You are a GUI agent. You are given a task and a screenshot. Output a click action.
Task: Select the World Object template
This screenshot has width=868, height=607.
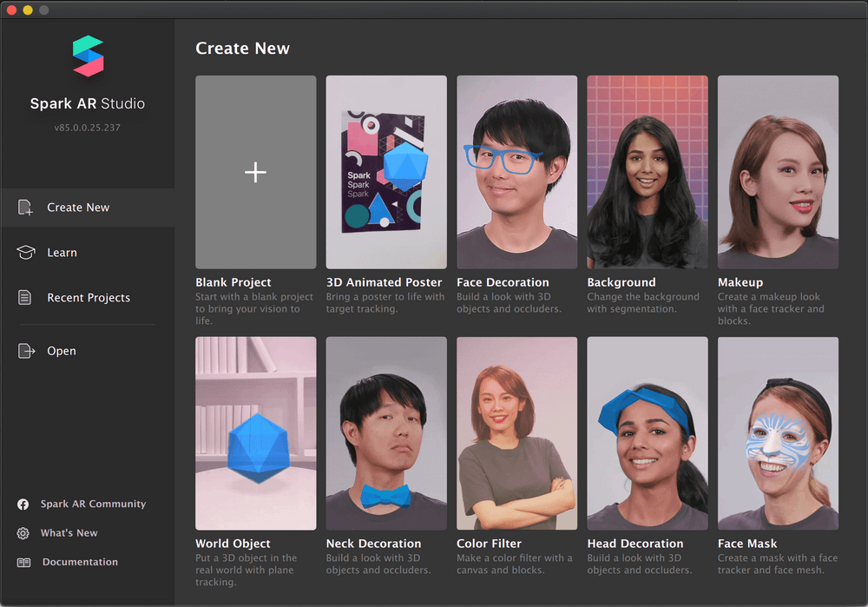pyautogui.click(x=255, y=432)
